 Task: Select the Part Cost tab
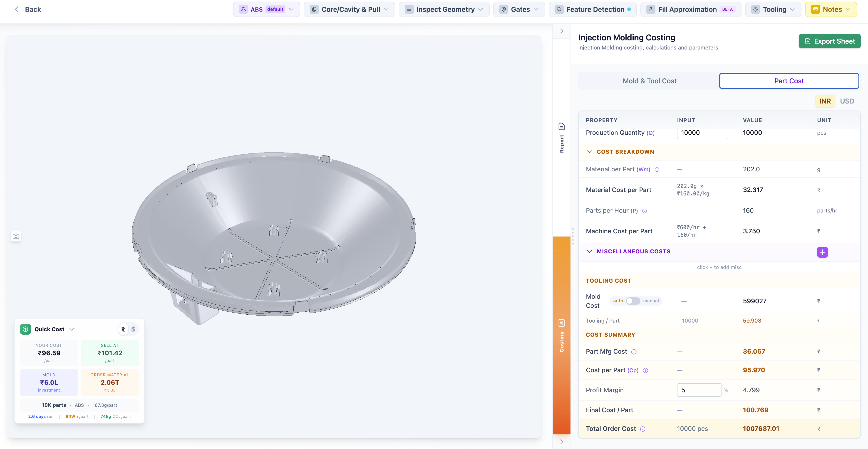[789, 81]
